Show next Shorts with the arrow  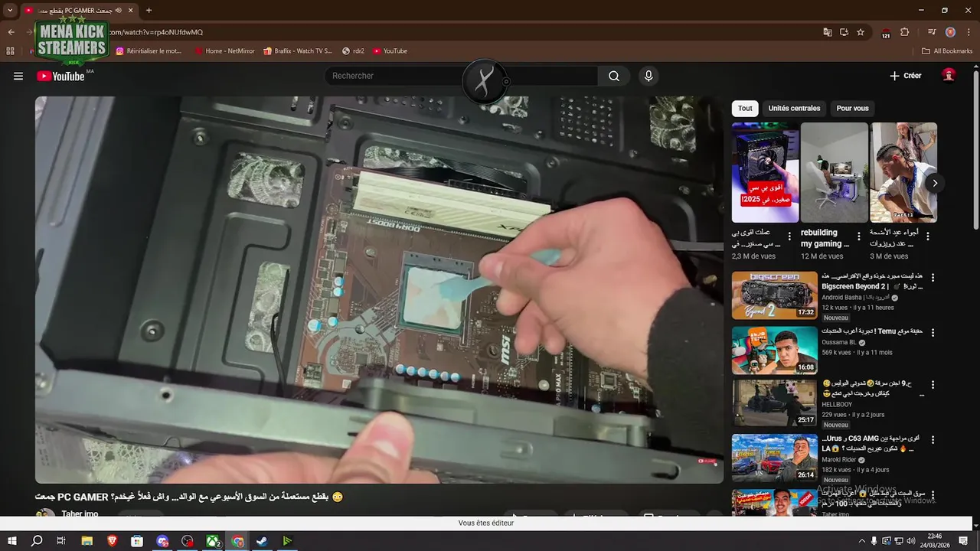(x=934, y=183)
